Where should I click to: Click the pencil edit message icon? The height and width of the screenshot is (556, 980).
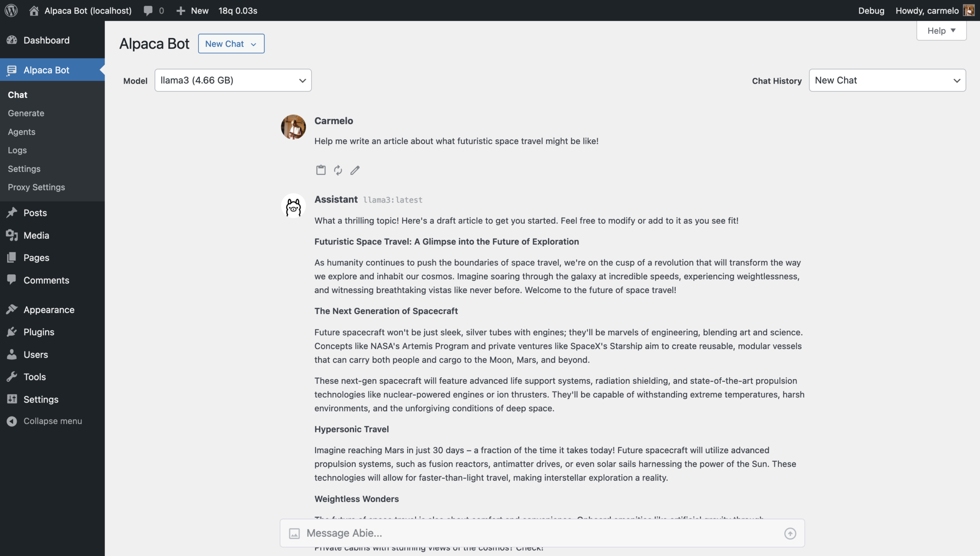click(x=355, y=170)
